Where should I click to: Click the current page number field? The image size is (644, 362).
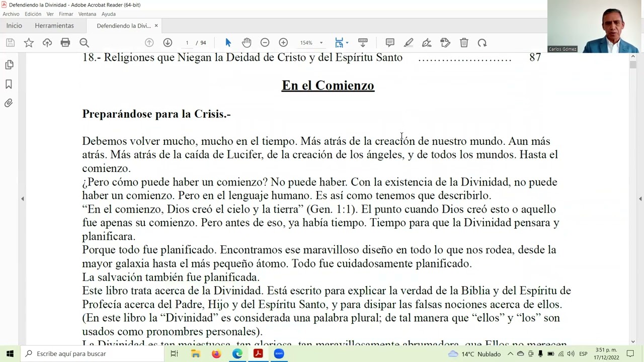[x=187, y=43]
